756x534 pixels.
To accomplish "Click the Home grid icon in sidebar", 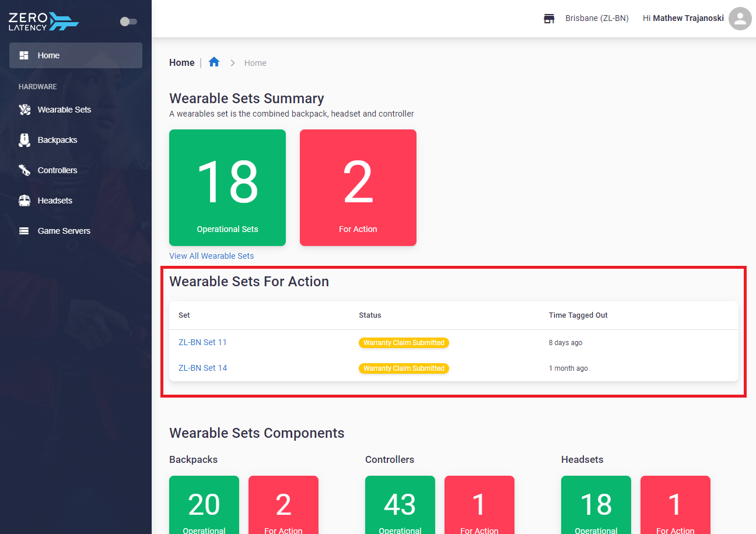I will click(24, 55).
